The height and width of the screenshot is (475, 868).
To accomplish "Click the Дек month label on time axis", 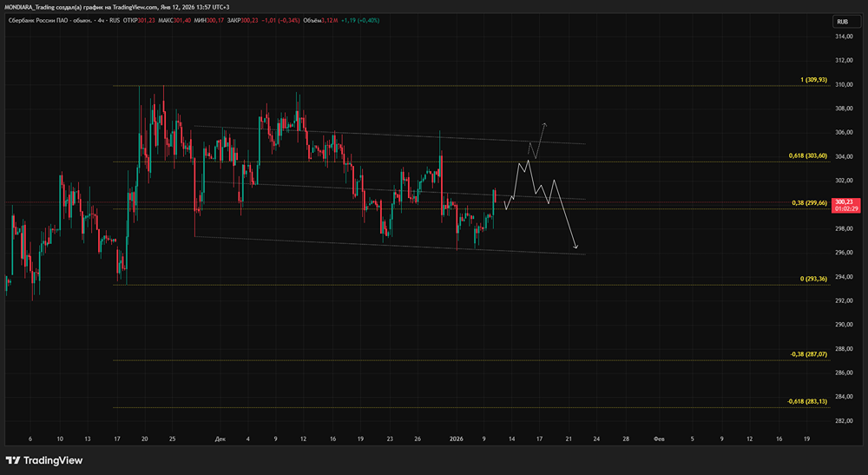I will click(220, 439).
